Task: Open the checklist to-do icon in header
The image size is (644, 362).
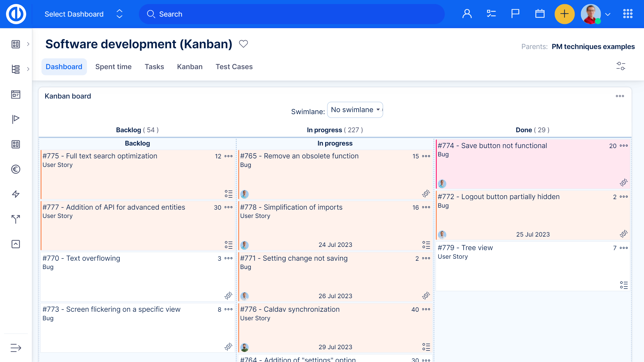Action: click(491, 14)
